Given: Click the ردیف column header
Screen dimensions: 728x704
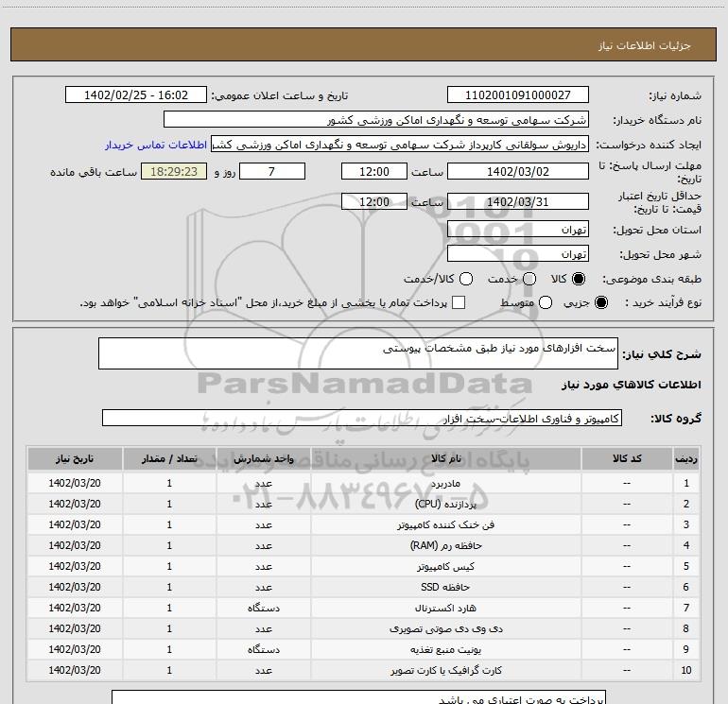Looking at the screenshot, I should [686, 459].
